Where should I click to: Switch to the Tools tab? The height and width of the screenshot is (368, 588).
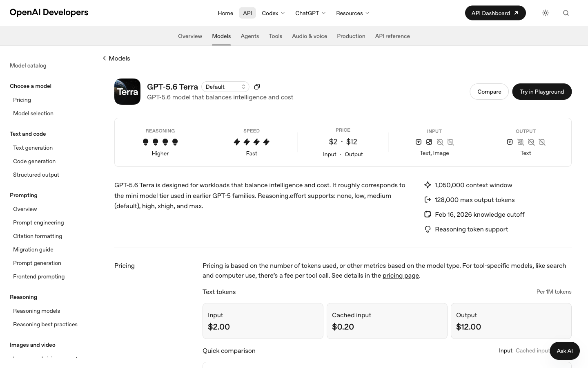pos(276,36)
